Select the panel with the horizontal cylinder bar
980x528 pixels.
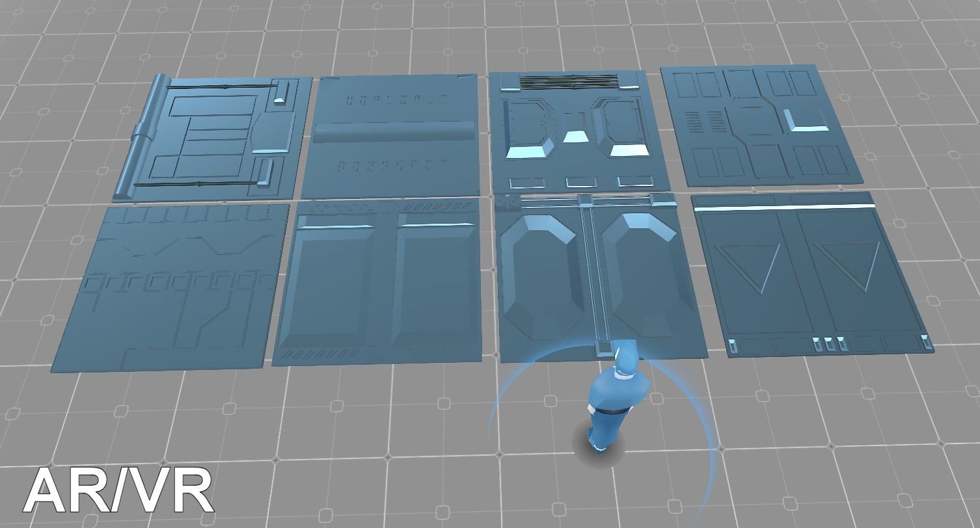coord(391,137)
